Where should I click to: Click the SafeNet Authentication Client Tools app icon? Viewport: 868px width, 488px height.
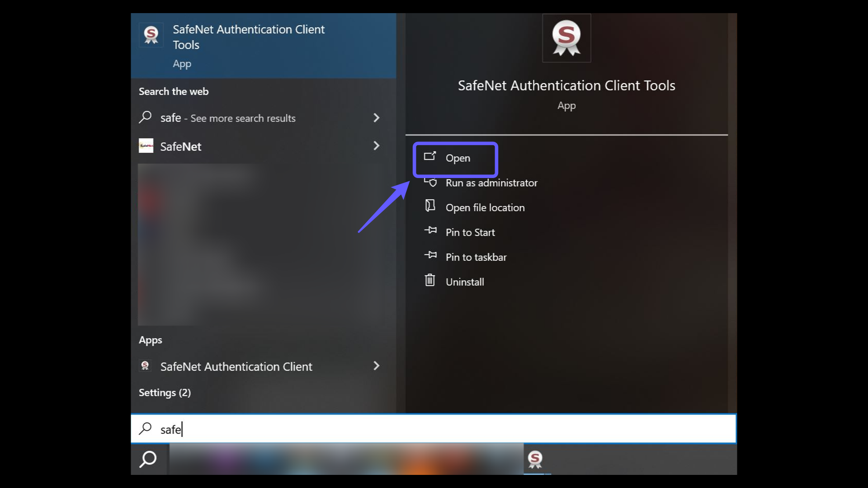tap(151, 35)
